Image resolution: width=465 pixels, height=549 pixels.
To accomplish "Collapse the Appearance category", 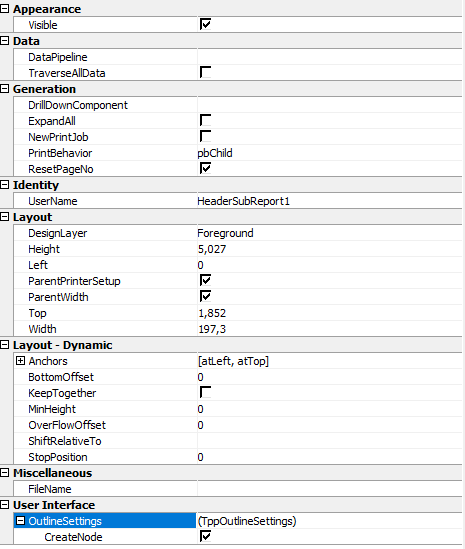I will 5,9.
